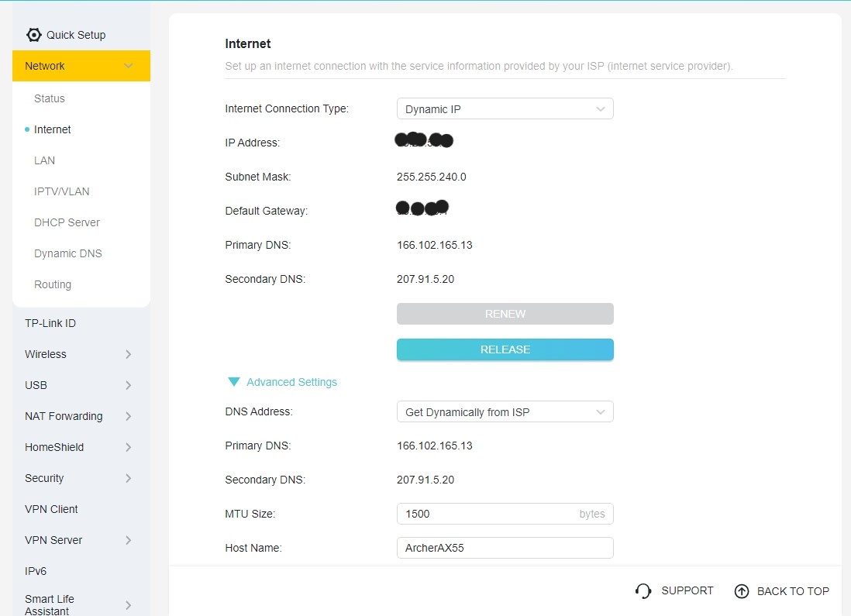Click the bytes unit label
The width and height of the screenshot is (851, 616).
tap(591, 514)
